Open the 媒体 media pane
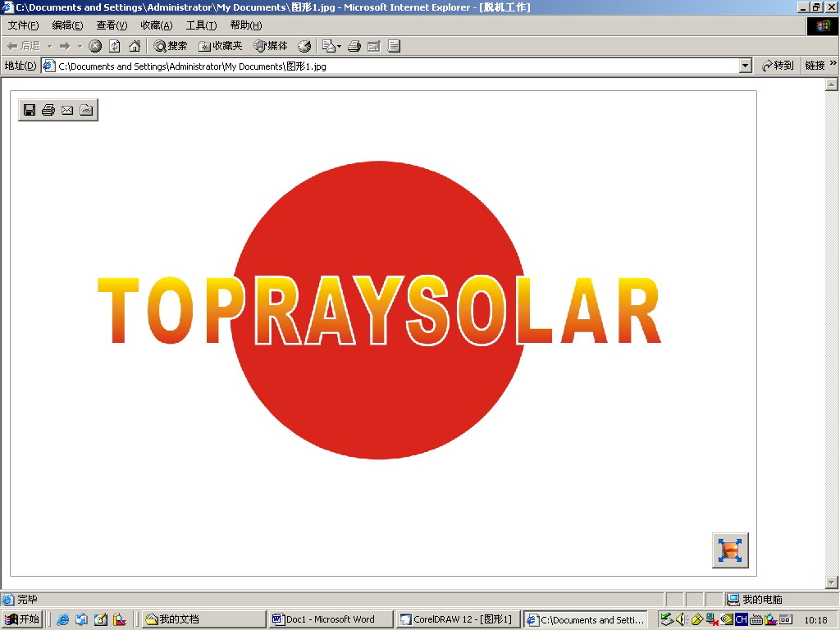The height and width of the screenshot is (630, 840). (271, 46)
